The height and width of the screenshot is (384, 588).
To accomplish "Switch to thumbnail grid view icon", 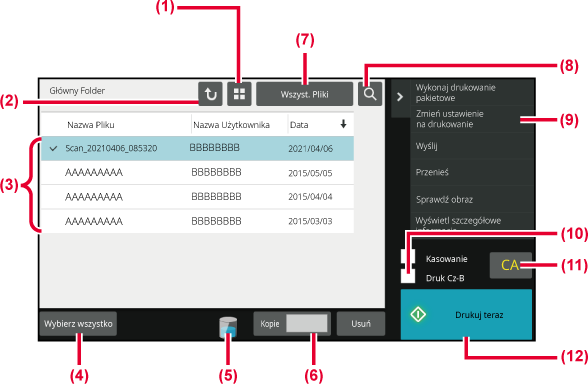I will click(239, 94).
